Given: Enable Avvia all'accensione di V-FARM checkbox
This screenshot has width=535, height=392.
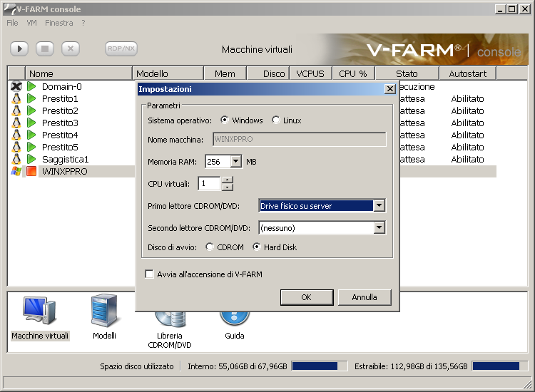Looking at the screenshot, I should pyautogui.click(x=150, y=274).
